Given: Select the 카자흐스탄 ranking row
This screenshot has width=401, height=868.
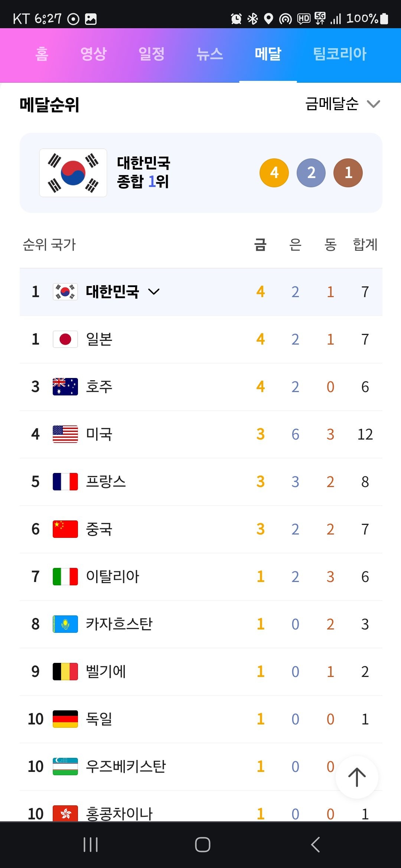Looking at the screenshot, I should point(201,624).
